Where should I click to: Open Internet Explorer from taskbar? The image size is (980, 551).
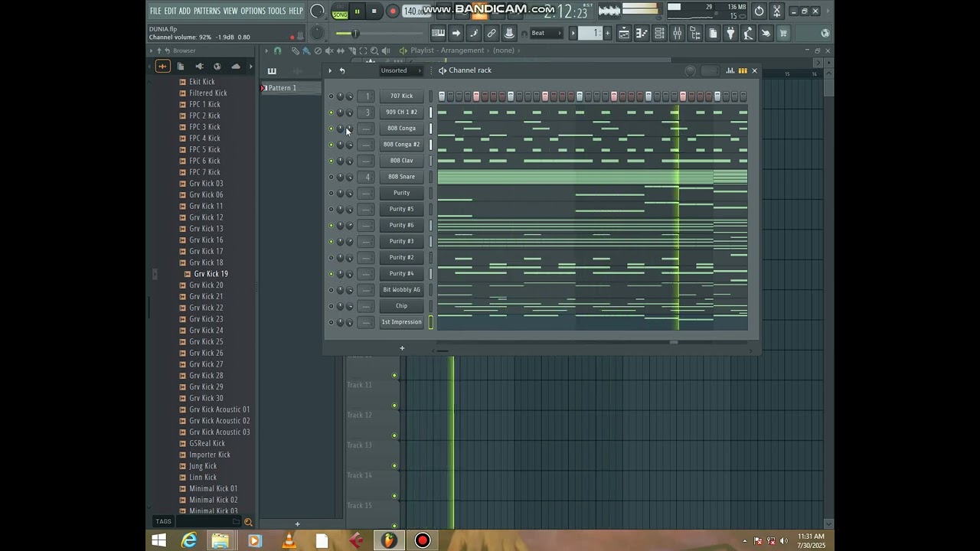189,541
